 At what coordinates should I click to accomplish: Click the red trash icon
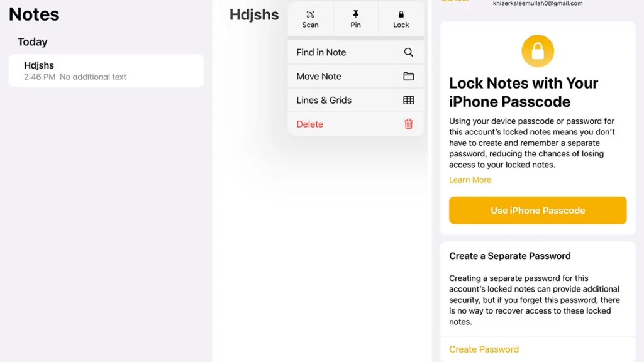[408, 124]
